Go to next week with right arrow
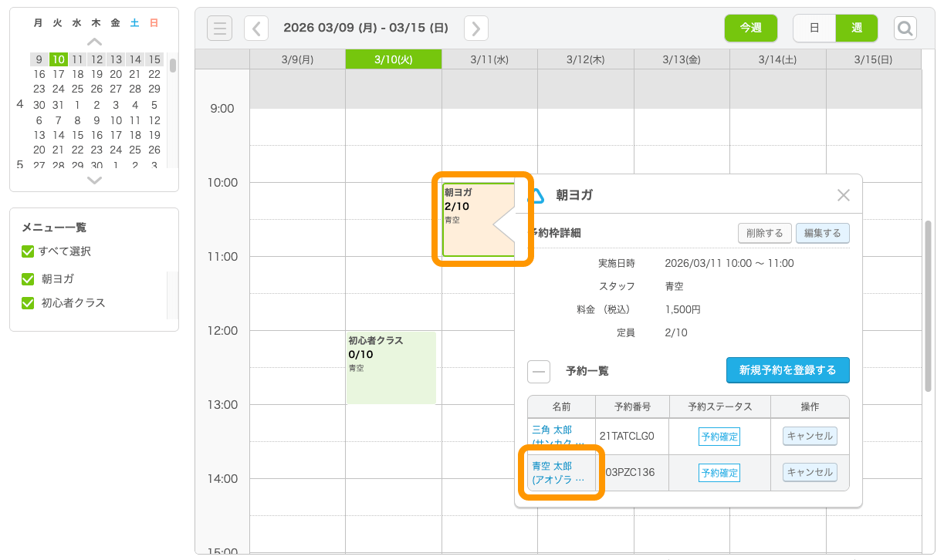Viewport: 944px width, 560px height. [476, 29]
